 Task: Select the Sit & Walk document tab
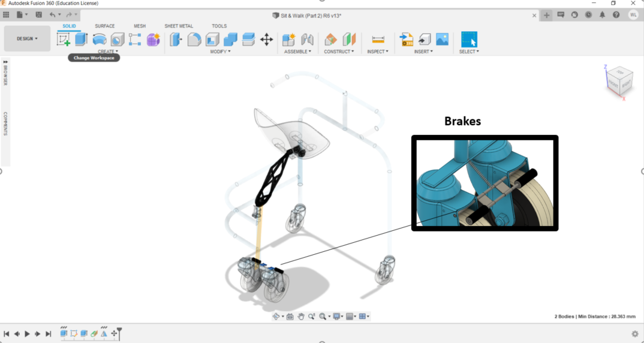[306, 16]
